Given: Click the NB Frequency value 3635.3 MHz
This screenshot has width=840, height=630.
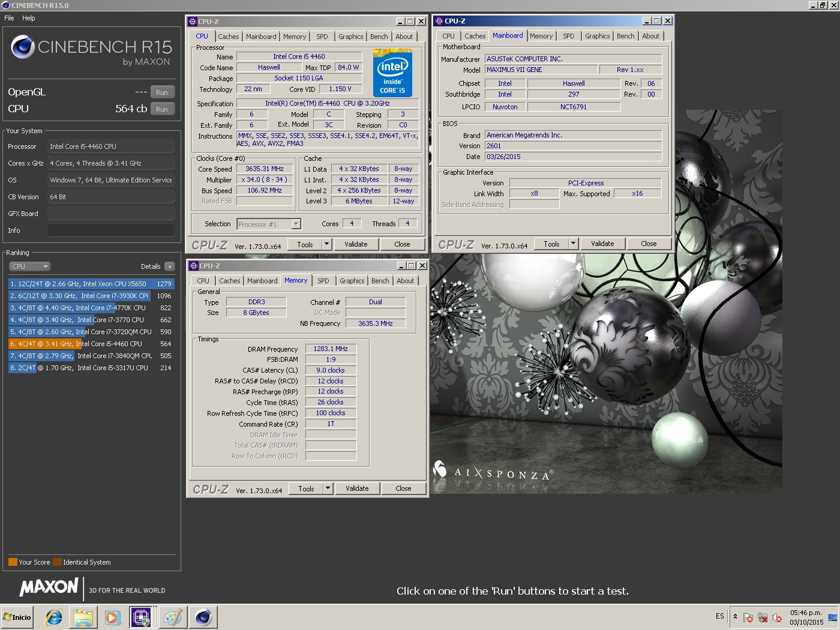Looking at the screenshot, I should [376, 323].
